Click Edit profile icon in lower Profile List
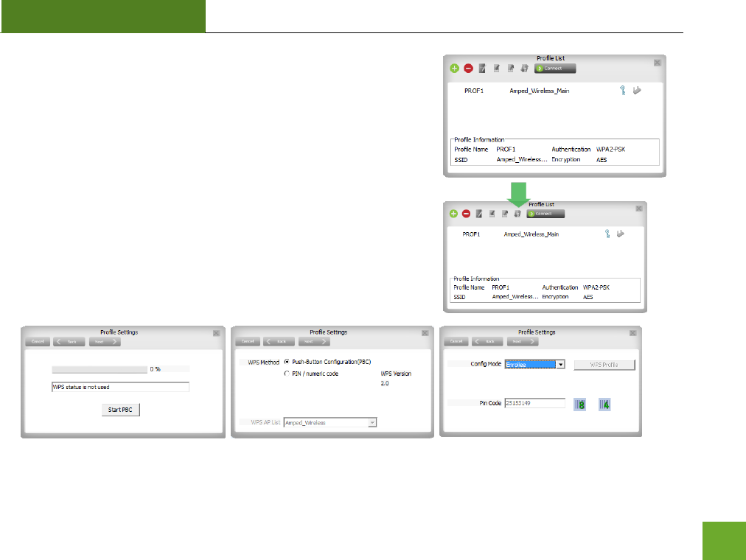This screenshot has height=560, width=746. pyautogui.click(x=479, y=214)
